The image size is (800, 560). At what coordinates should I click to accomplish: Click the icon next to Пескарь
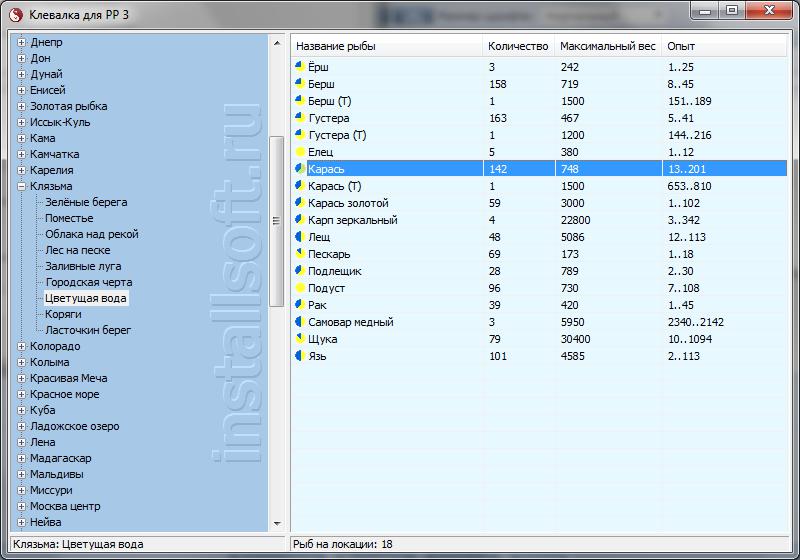point(299,253)
